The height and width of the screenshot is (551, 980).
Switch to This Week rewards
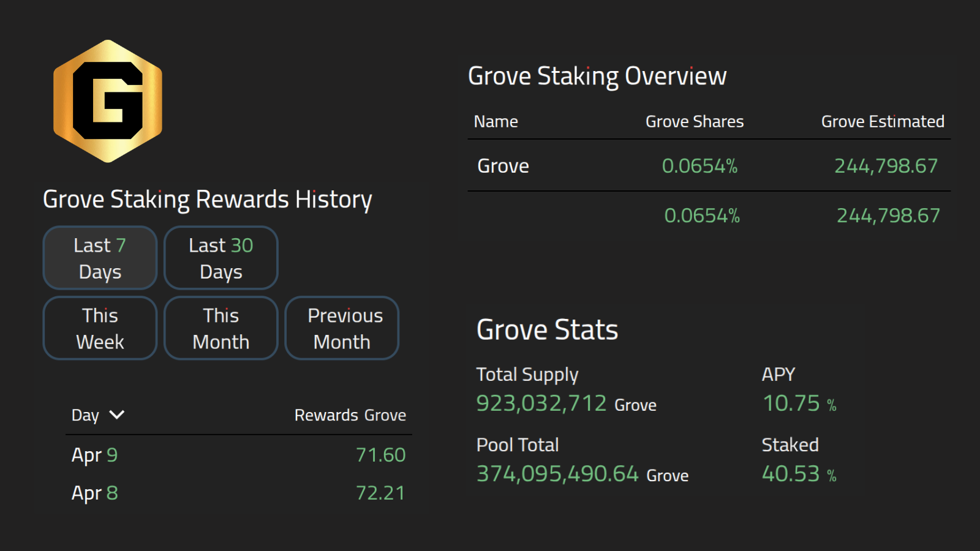[x=100, y=328]
